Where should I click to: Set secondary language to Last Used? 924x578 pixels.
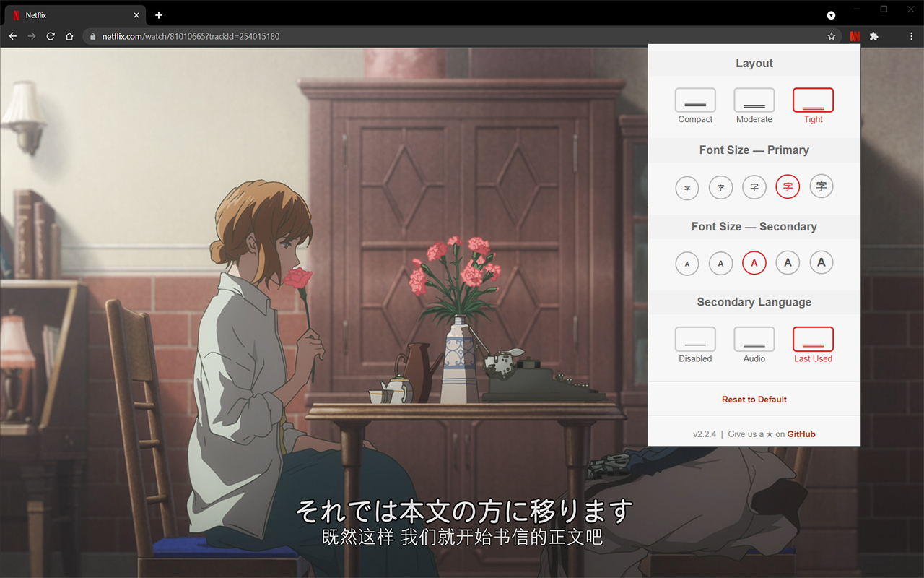click(x=814, y=340)
